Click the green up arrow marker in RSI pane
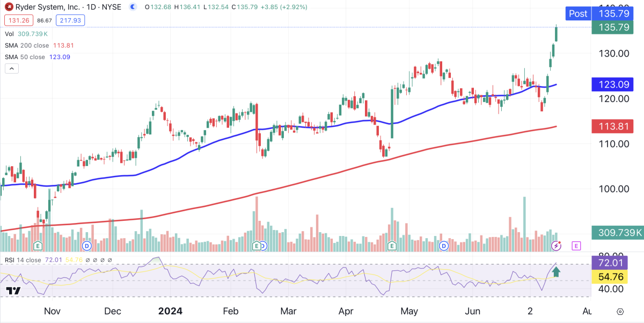The height and width of the screenshot is (323, 644). point(556,272)
